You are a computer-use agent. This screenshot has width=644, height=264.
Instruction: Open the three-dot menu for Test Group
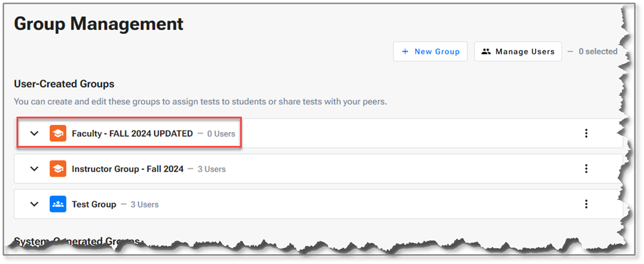pyautogui.click(x=586, y=204)
